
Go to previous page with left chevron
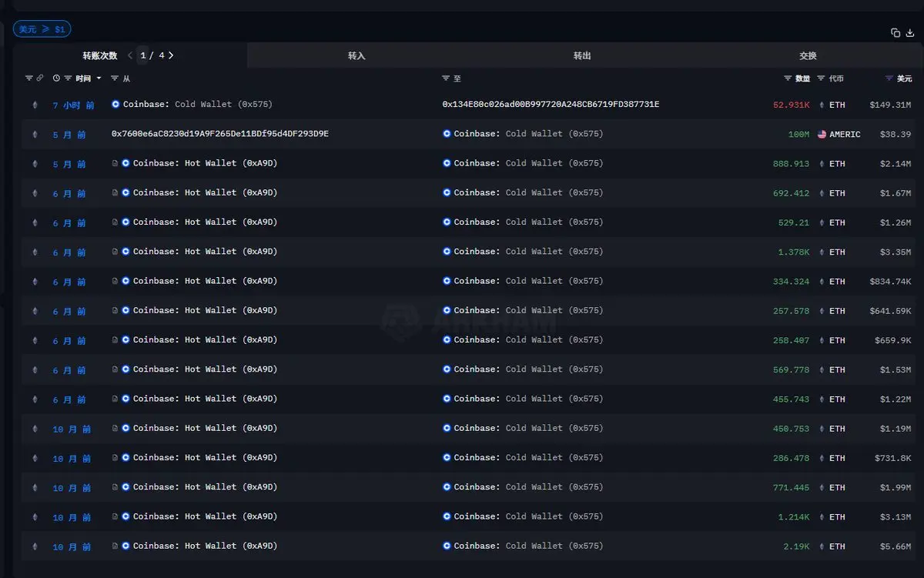click(129, 55)
